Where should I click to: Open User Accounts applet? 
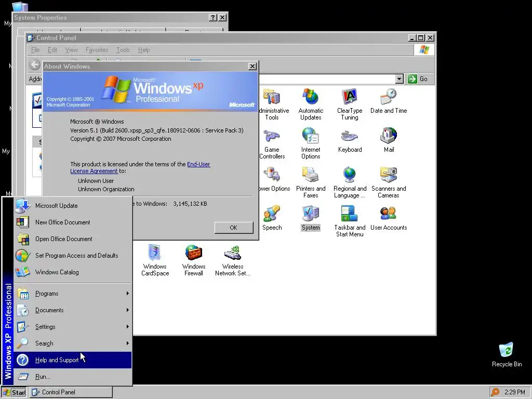(x=389, y=218)
